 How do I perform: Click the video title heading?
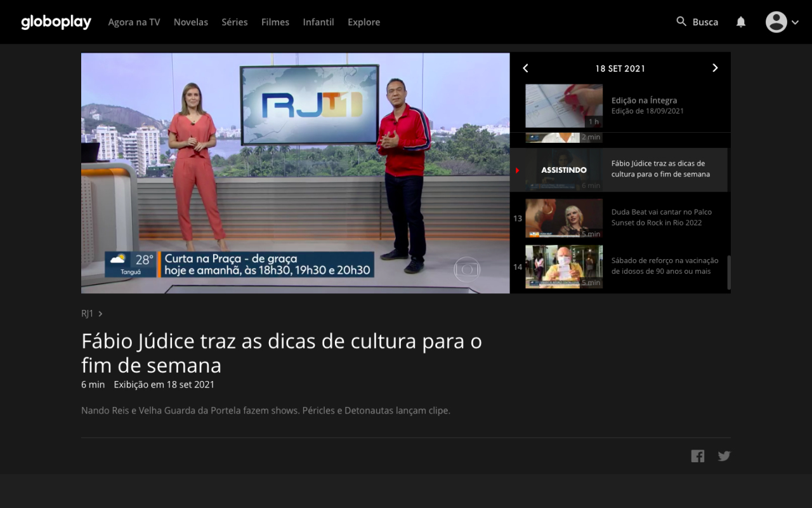(x=282, y=353)
